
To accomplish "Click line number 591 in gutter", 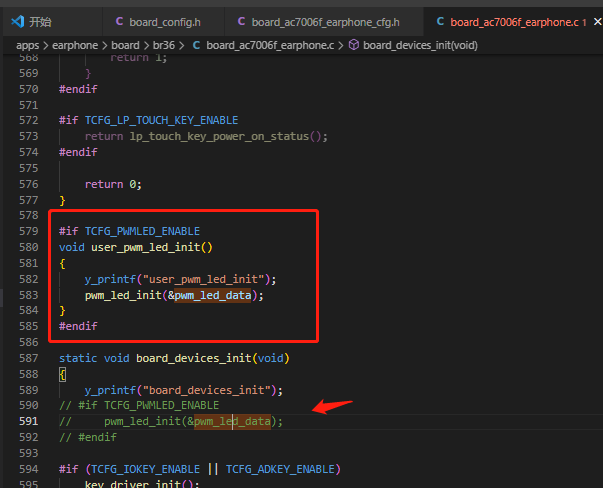I will pyautogui.click(x=29, y=421).
